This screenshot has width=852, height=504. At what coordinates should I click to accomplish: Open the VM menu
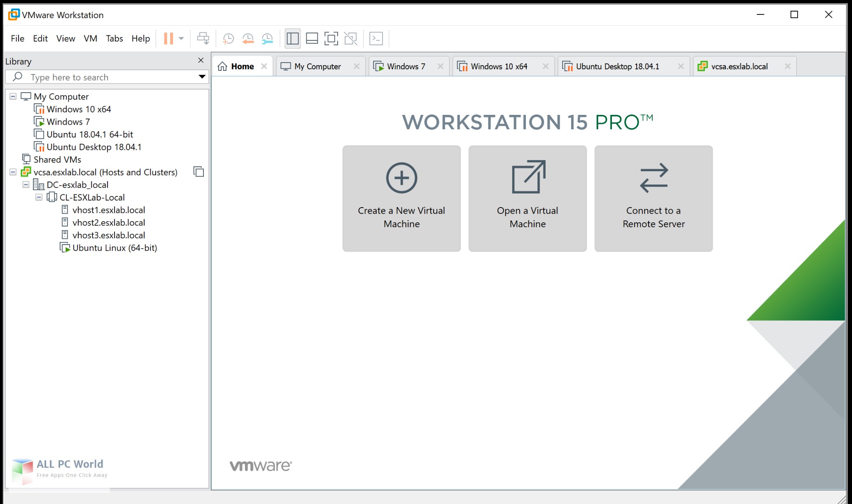coord(90,38)
